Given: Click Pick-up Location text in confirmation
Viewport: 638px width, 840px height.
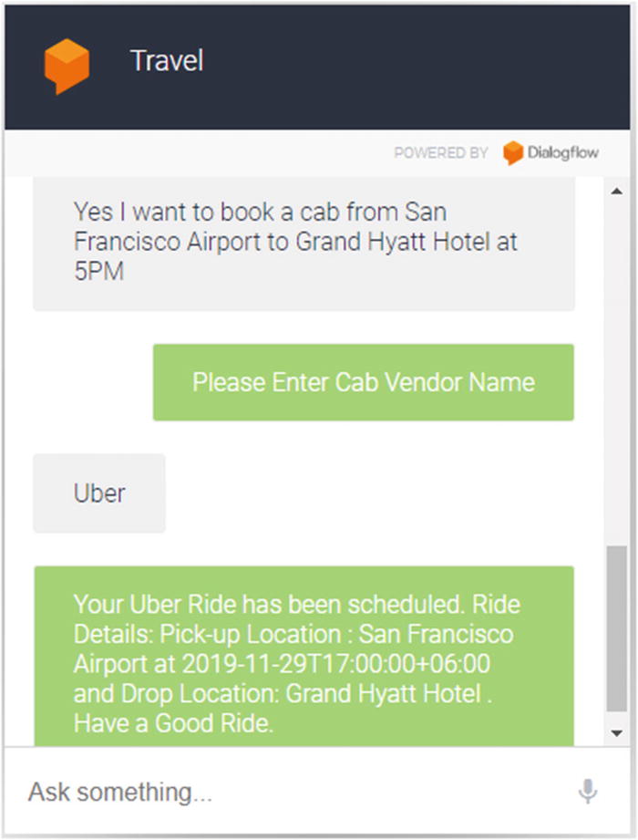Looking at the screenshot, I should tap(251, 634).
